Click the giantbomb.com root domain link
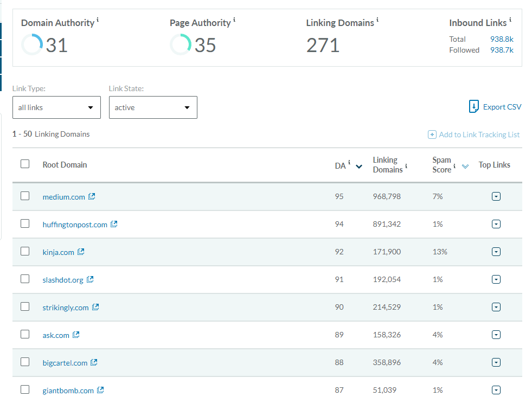The height and width of the screenshot is (403, 532). tap(68, 391)
